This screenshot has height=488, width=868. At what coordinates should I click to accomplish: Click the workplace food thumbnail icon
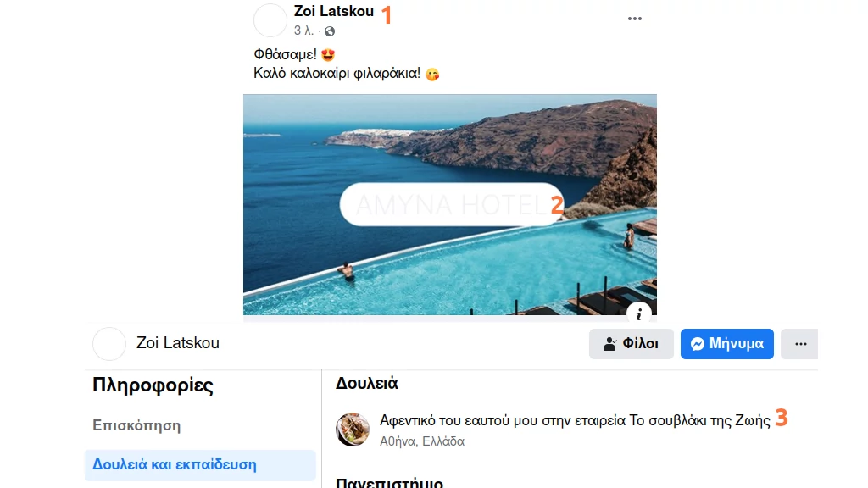(353, 430)
